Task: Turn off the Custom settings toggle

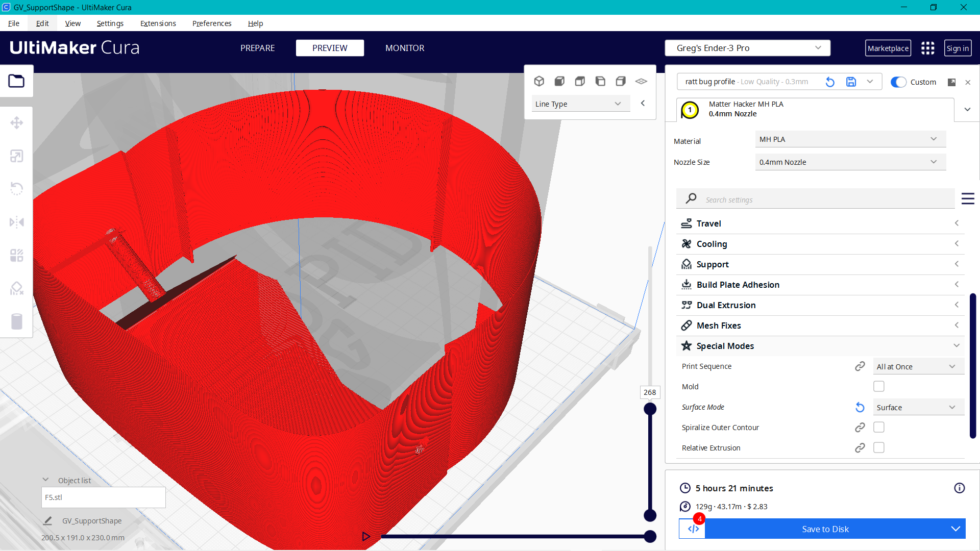Action: [898, 82]
